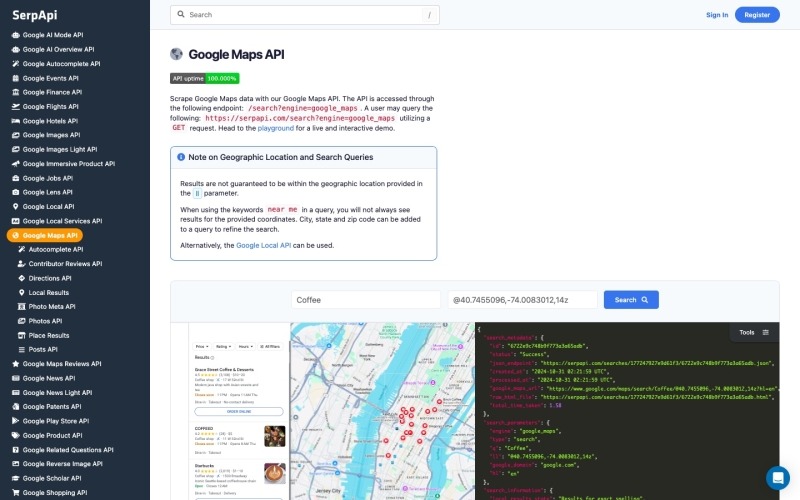Open the Tools menu in JSON panel

754,332
